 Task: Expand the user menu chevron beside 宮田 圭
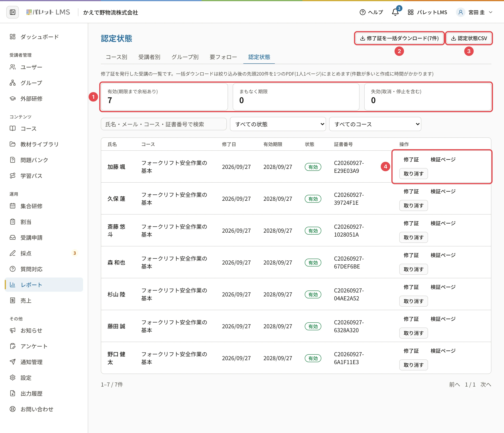click(x=491, y=12)
